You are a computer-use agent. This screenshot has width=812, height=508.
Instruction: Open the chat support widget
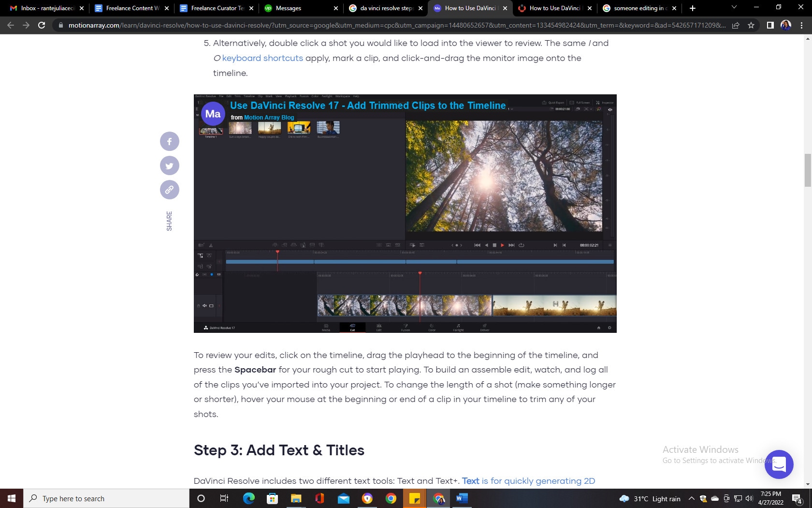click(779, 464)
